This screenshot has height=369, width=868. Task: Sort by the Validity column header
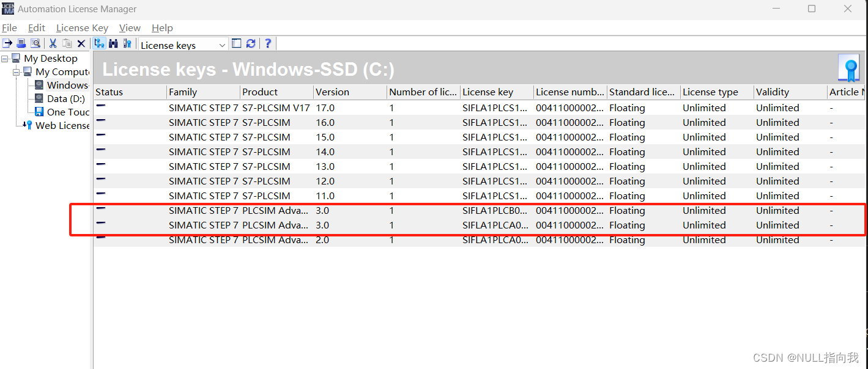(790, 92)
